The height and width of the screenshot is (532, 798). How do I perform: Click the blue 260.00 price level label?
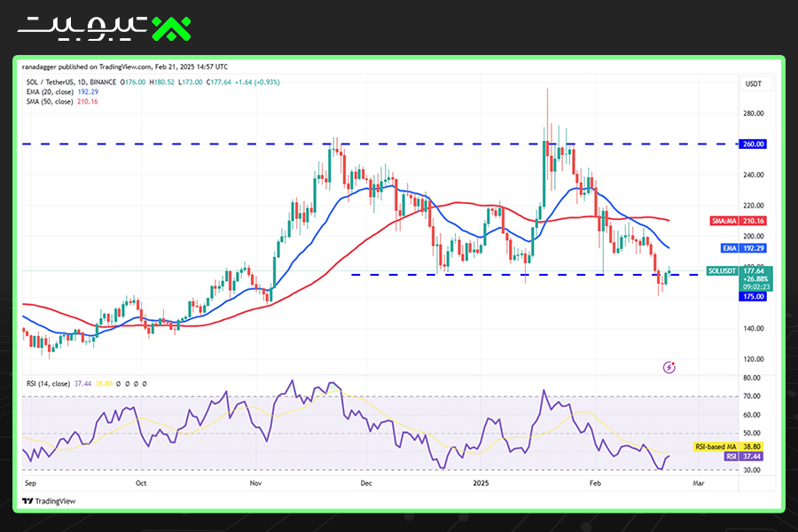(753, 144)
